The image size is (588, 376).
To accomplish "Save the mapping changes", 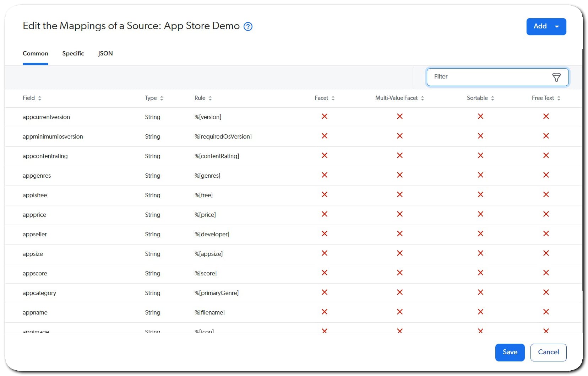I will click(510, 352).
